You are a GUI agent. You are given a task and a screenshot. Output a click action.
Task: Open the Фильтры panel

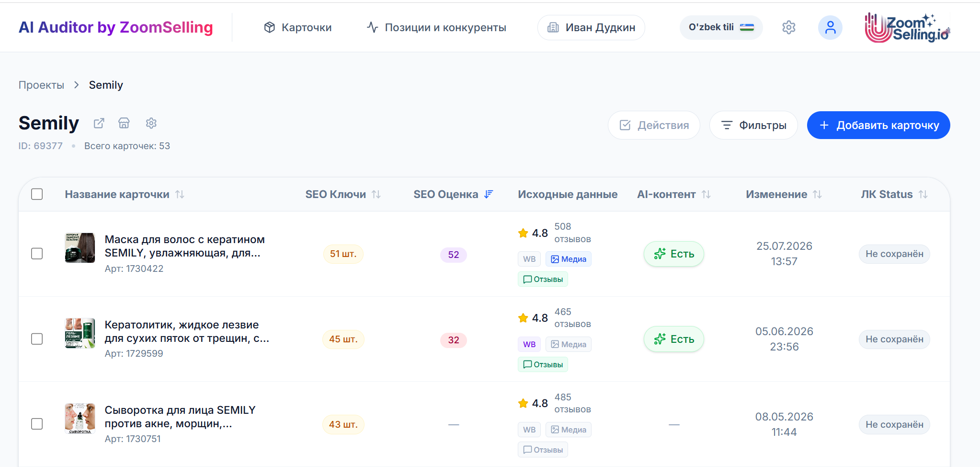[x=753, y=125]
